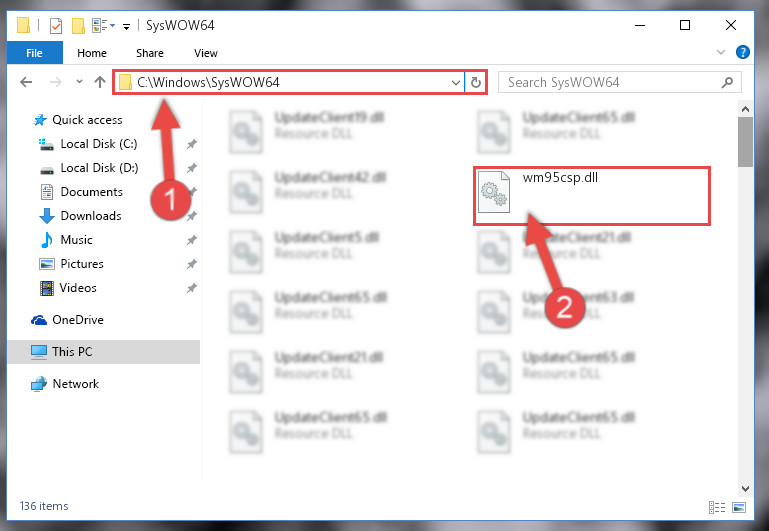Switch to the View tab
Screen dimensions: 769x531
[x=205, y=53]
